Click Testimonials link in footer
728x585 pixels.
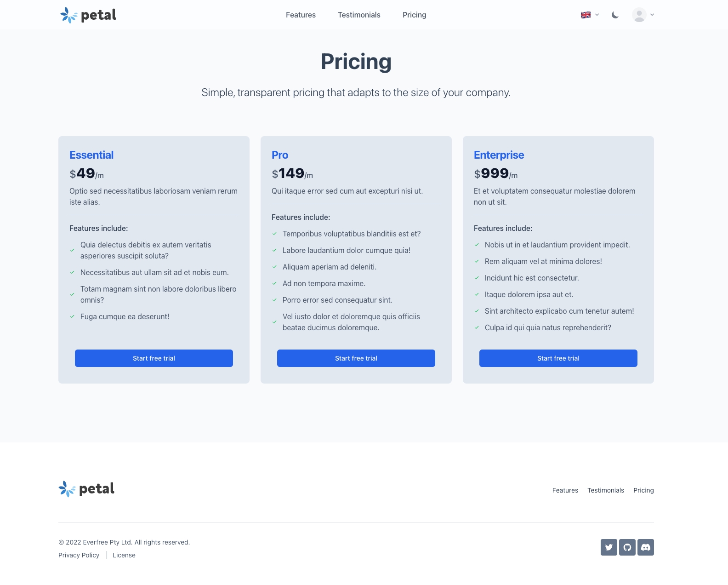coord(606,490)
